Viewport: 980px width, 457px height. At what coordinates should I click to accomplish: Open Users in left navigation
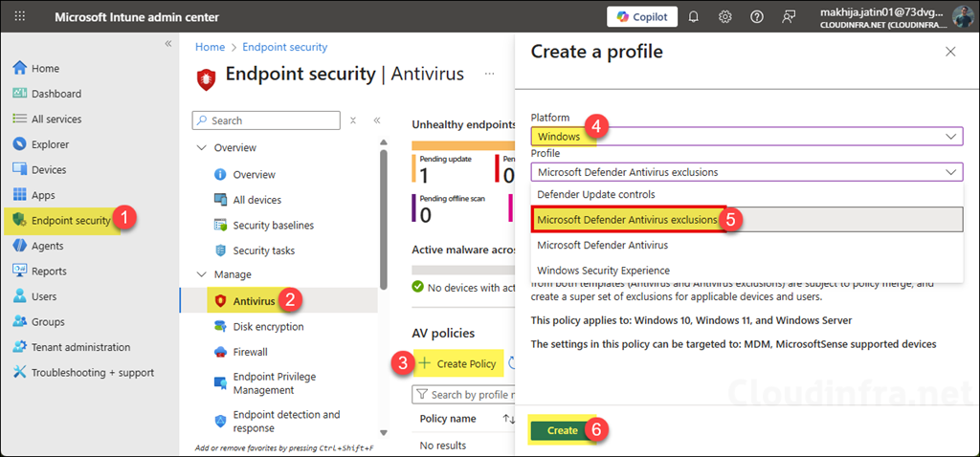coord(44,296)
